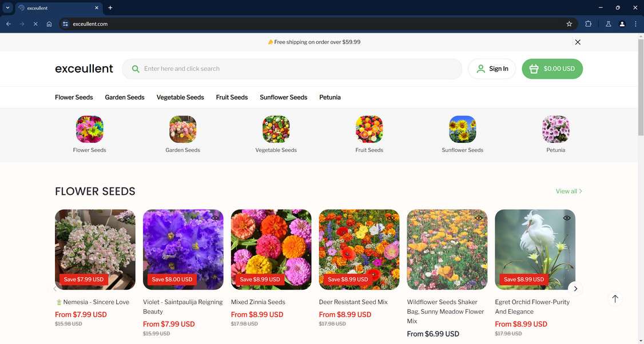This screenshot has height=344, width=644.
Task: Click eye icon on Wildflower Seeds Shaker Bag
Action: point(479,218)
